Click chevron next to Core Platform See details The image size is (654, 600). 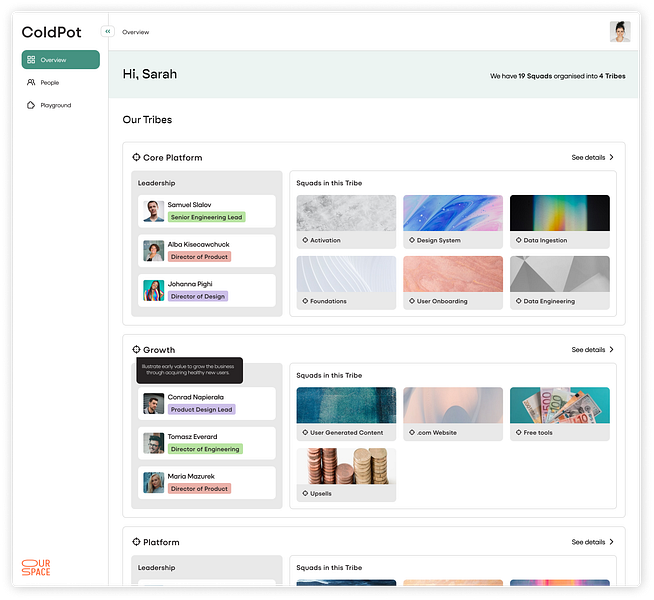pyautogui.click(x=611, y=157)
